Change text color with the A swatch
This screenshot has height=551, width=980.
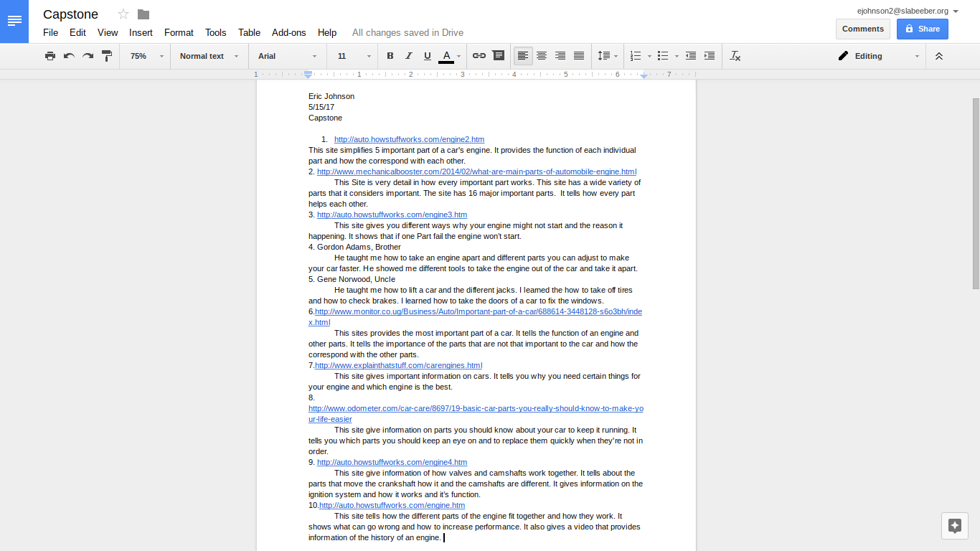(x=446, y=56)
